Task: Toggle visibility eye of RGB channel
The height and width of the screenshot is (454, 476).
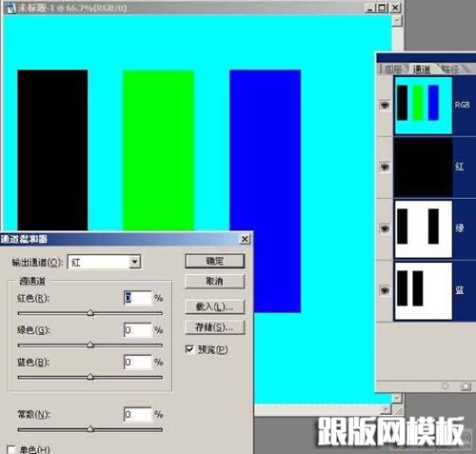Action: coord(385,105)
